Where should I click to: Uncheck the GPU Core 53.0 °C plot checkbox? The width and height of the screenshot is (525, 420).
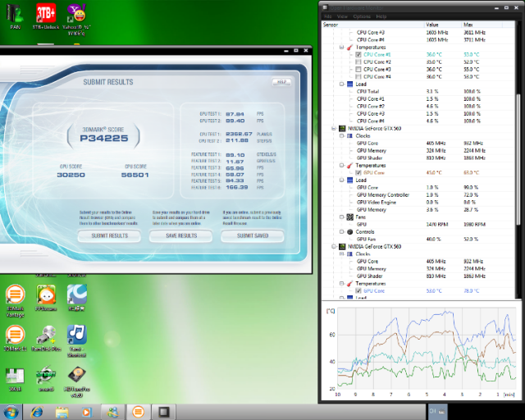358,290
